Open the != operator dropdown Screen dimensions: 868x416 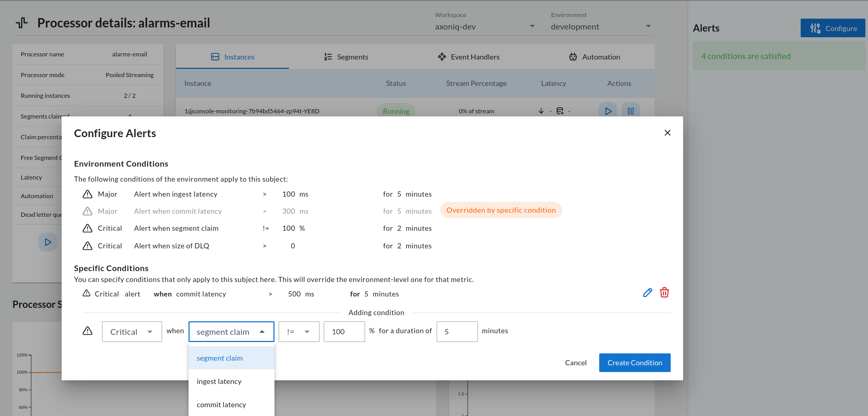(299, 332)
